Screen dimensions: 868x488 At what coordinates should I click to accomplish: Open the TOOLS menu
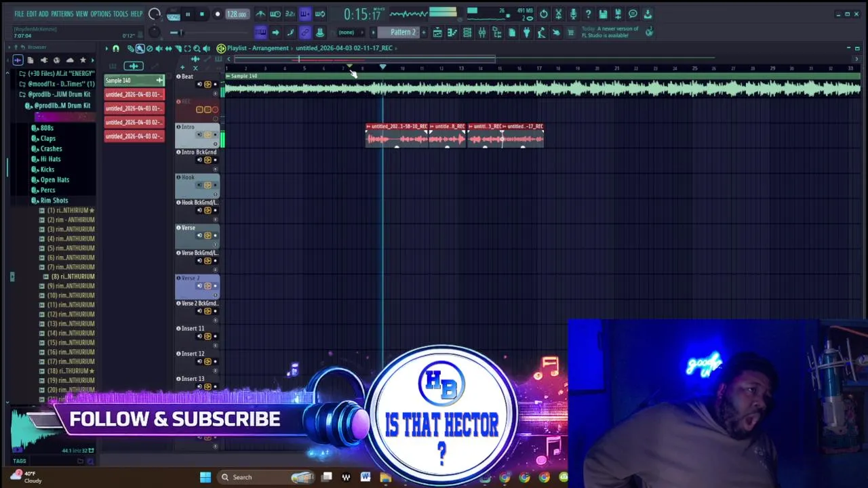click(120, 14)
